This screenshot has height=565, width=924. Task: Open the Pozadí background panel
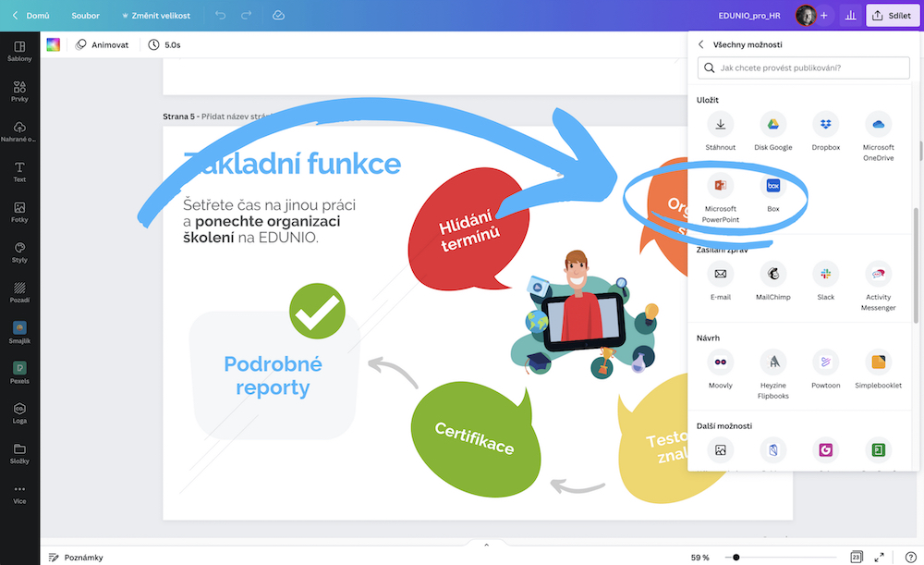(x=19, y=292)
